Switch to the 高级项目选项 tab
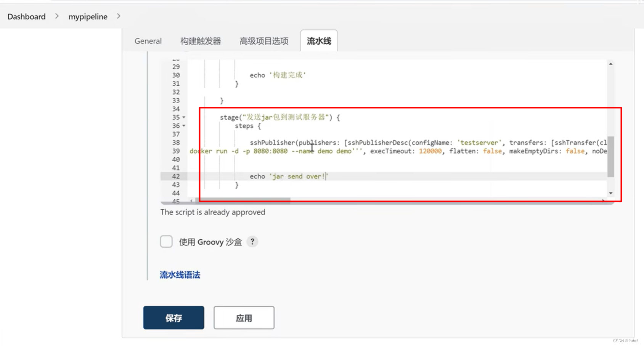 click(264, 41)
